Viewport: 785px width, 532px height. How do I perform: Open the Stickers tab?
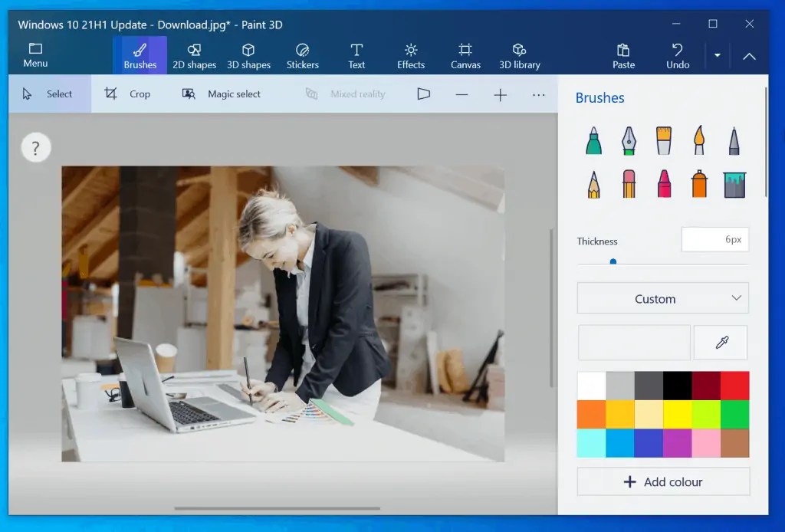303,54
